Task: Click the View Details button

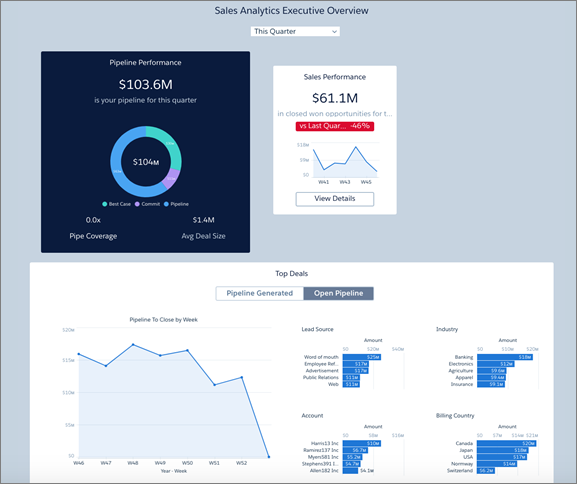Action: (x=334, y=199)
